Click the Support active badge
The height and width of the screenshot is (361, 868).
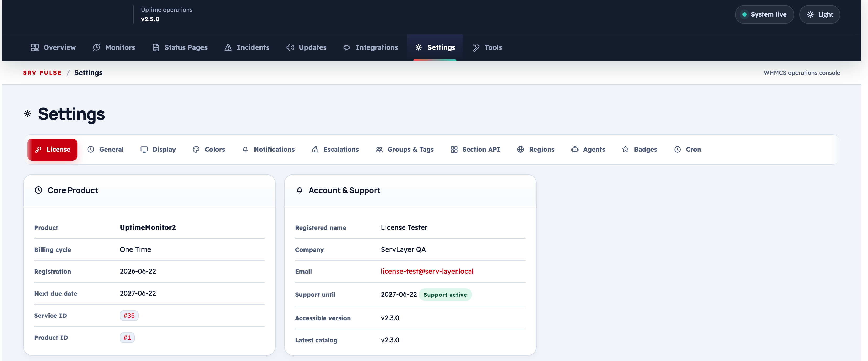tap(445, 295)
